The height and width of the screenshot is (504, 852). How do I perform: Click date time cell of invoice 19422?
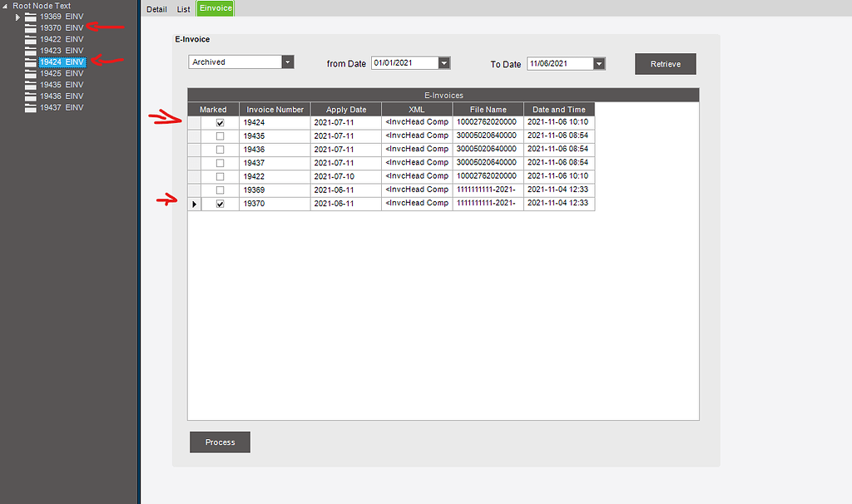[559, 177]
